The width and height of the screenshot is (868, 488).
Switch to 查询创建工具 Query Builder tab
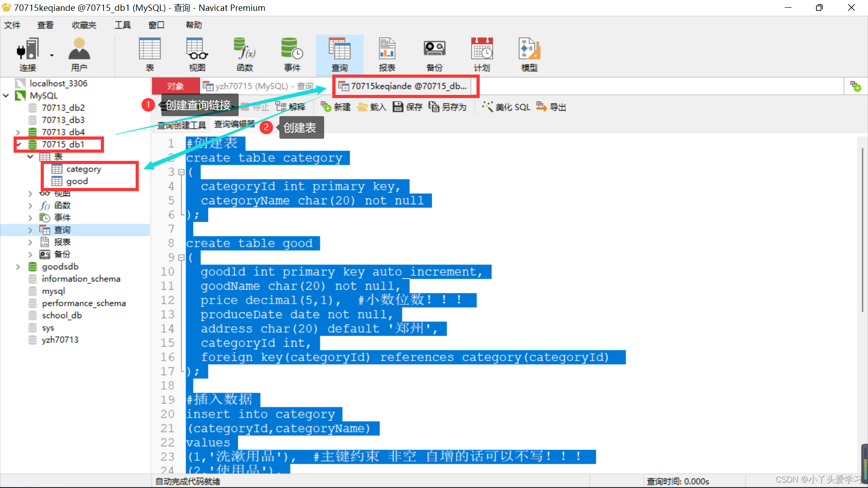point(181,125)
